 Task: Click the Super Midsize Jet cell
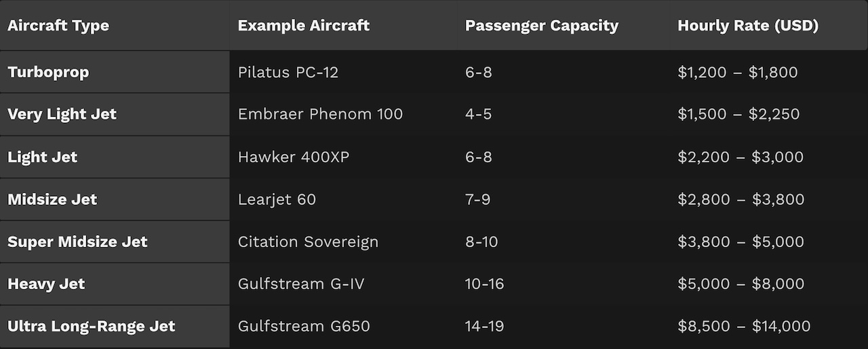click(x=77, y=242)
